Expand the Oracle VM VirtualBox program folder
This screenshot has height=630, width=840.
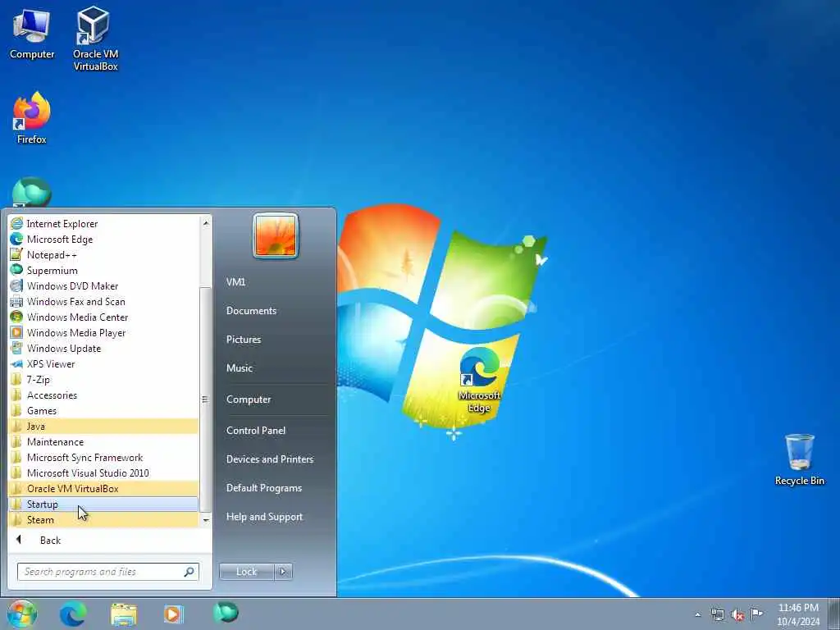point(103,489)
